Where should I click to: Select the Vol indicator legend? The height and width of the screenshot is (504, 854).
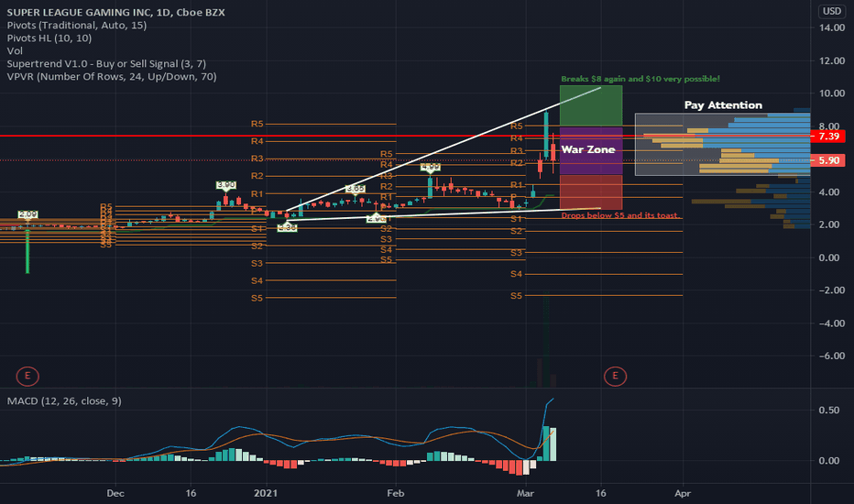click(15, 50)
